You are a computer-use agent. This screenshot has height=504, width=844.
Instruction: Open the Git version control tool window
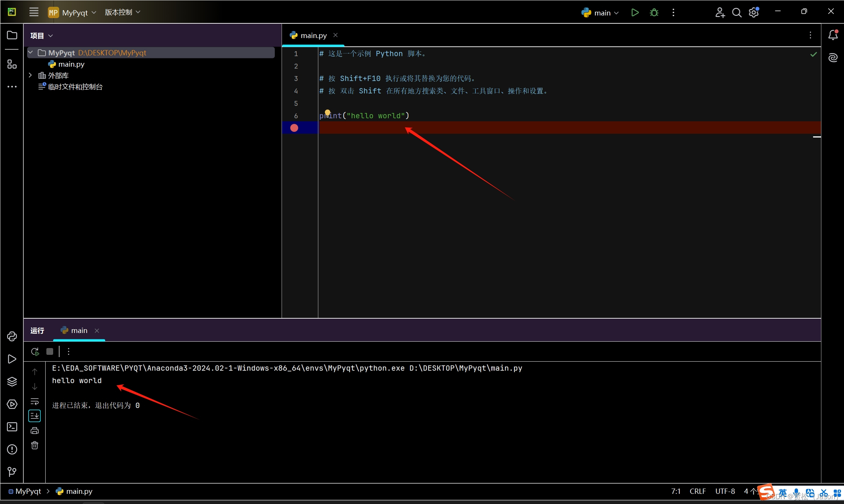coord(12,472)
